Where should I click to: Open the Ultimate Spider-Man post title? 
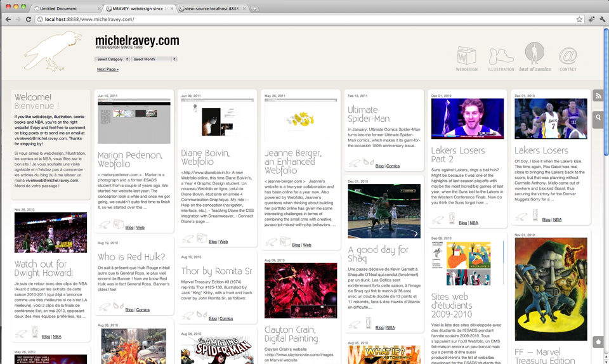pyautogui.click(x=368, y=114)
